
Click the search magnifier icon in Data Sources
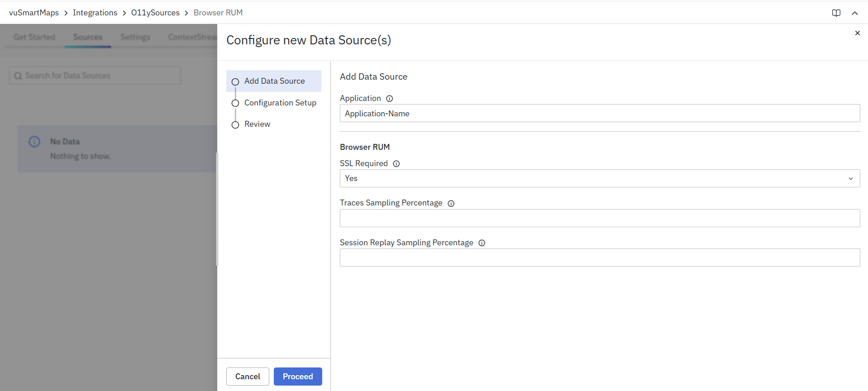(18, 76)
